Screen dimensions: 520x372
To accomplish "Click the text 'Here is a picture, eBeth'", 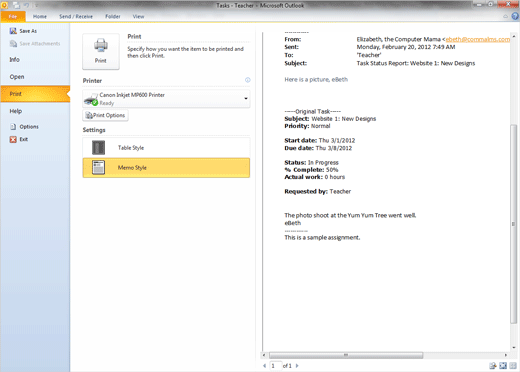I will (316, 79).
